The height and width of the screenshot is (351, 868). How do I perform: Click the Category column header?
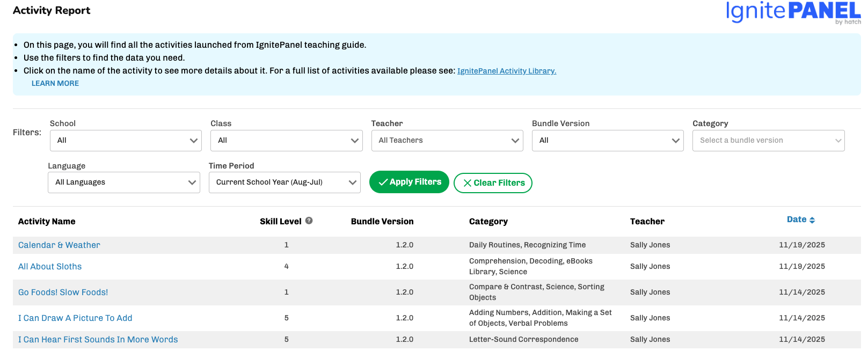pos(488,222)
